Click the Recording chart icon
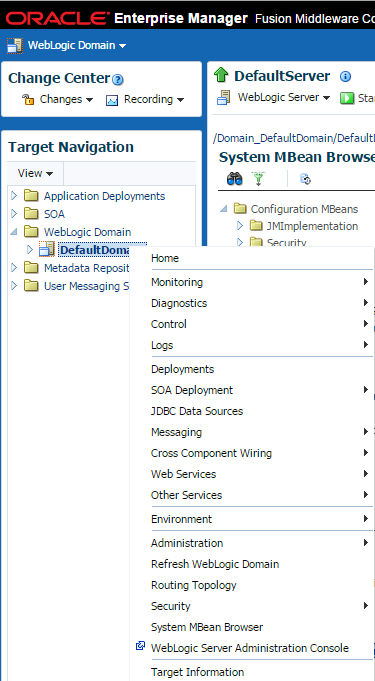The image size is (375, 681). (112, 100)
